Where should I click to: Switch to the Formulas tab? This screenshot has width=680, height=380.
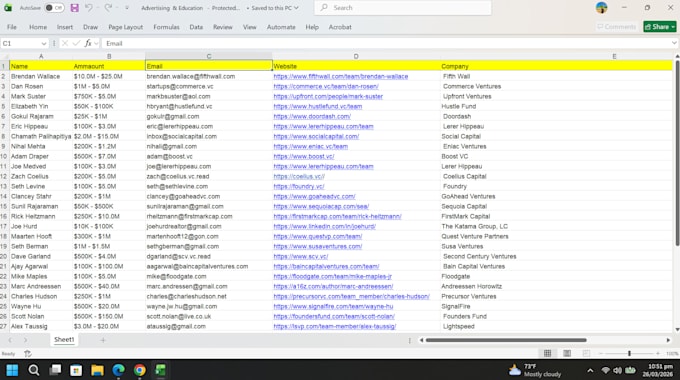[x=166, y=27]
